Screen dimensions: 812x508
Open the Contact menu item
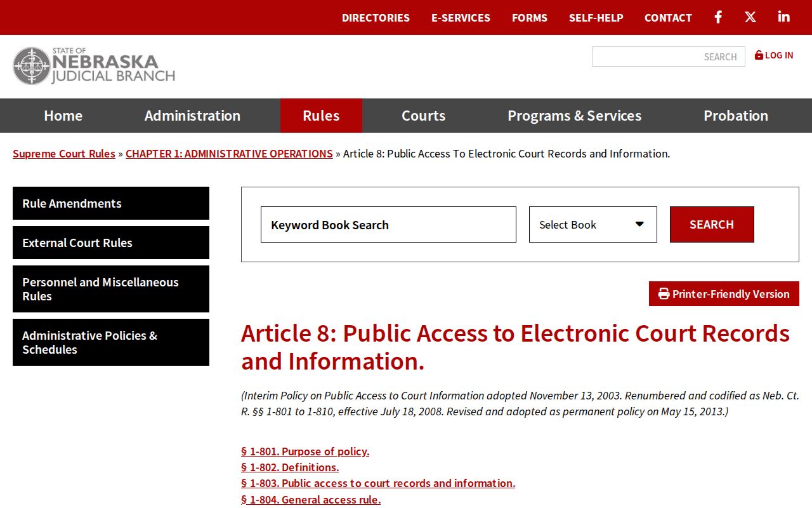click(x=668, y=18)
